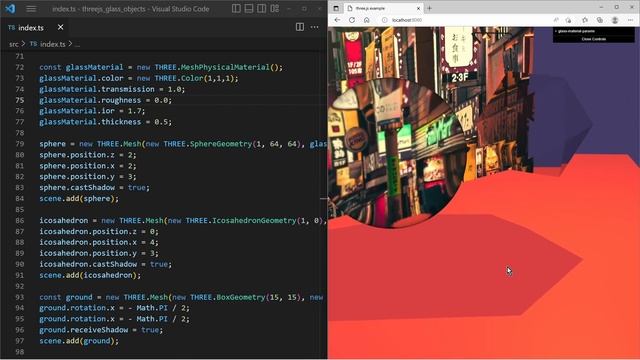This screenshot has width=640, height=360.
Task: Open the browser tab actions menu icon
Action: [336, 8]
